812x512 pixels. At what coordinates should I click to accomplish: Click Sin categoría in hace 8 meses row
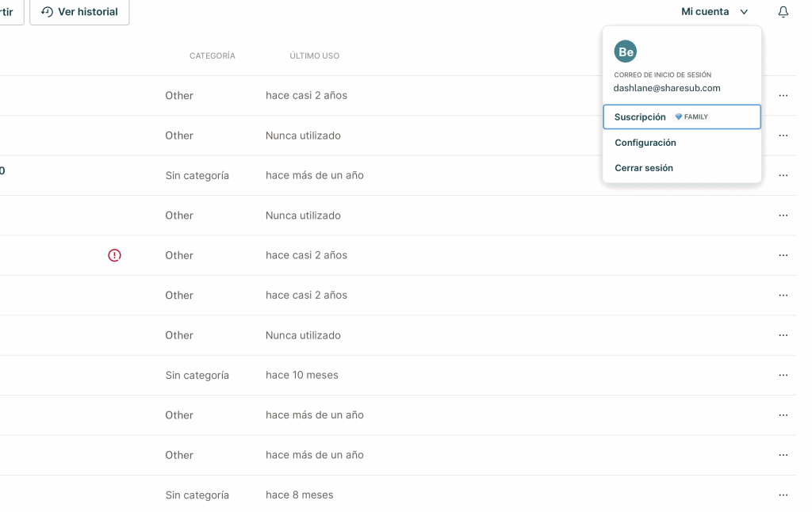coord(197,495)
